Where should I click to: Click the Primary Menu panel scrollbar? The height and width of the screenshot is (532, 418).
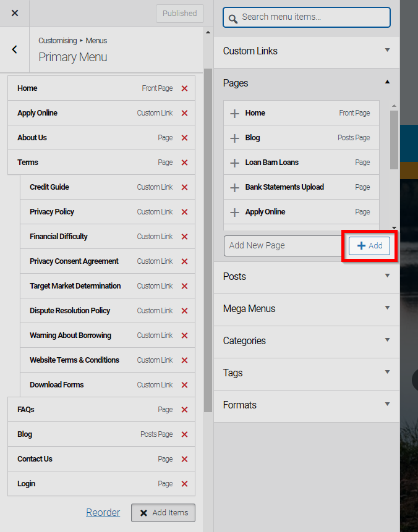click(208, 240)
